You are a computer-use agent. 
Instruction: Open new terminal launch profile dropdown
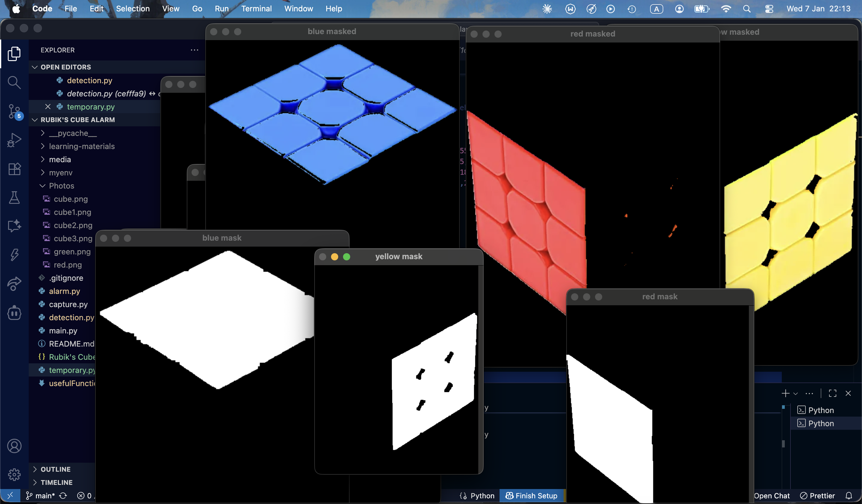[x=796, y=394]
